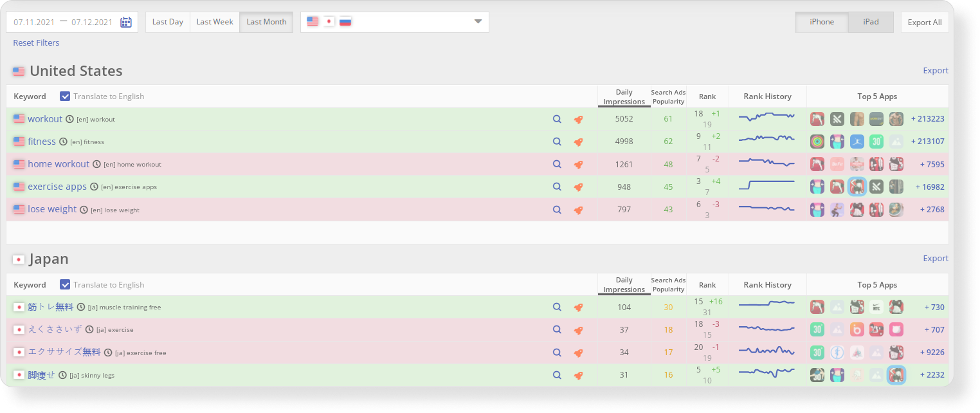The height and width of the screenshot is (413, 980).
Task: Click the magnifier icon for 'home workout'
Action: pyautogui.click(x=557, y=164)
